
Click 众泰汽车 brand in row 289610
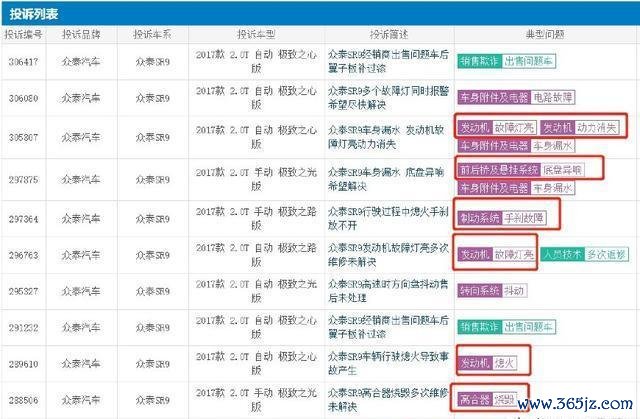[x=81, y=364]
